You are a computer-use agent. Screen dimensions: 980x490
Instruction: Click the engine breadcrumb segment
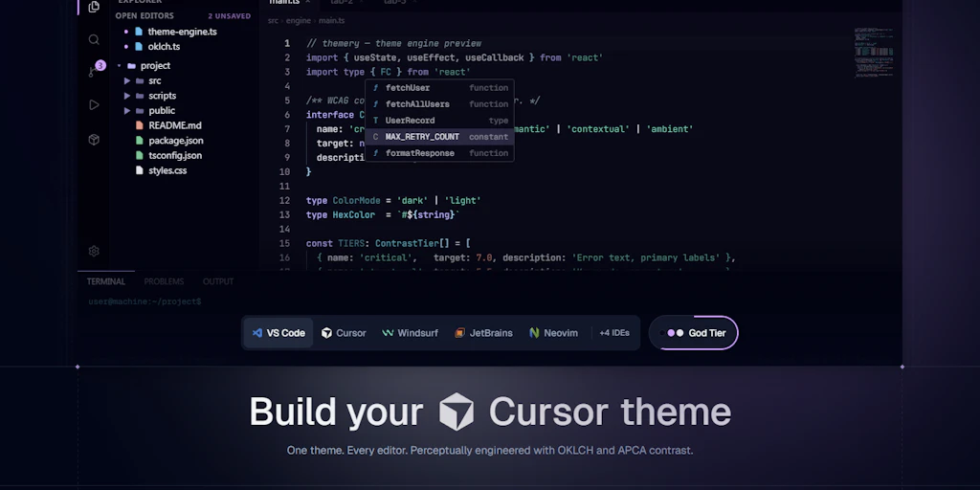299,21
